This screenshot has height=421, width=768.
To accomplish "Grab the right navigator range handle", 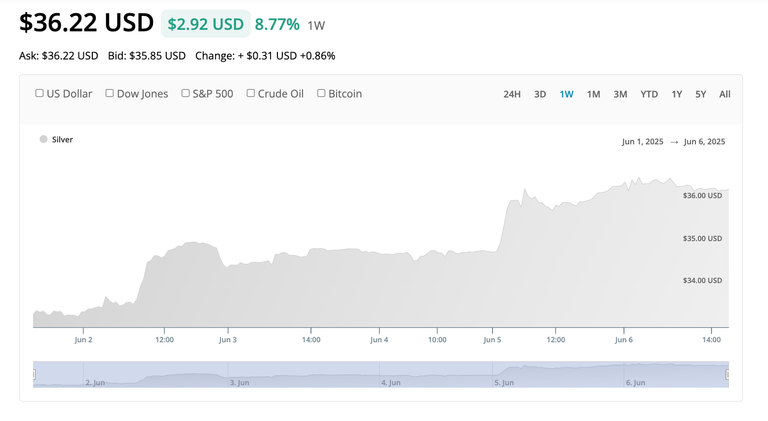I will [x=728, y=374].
